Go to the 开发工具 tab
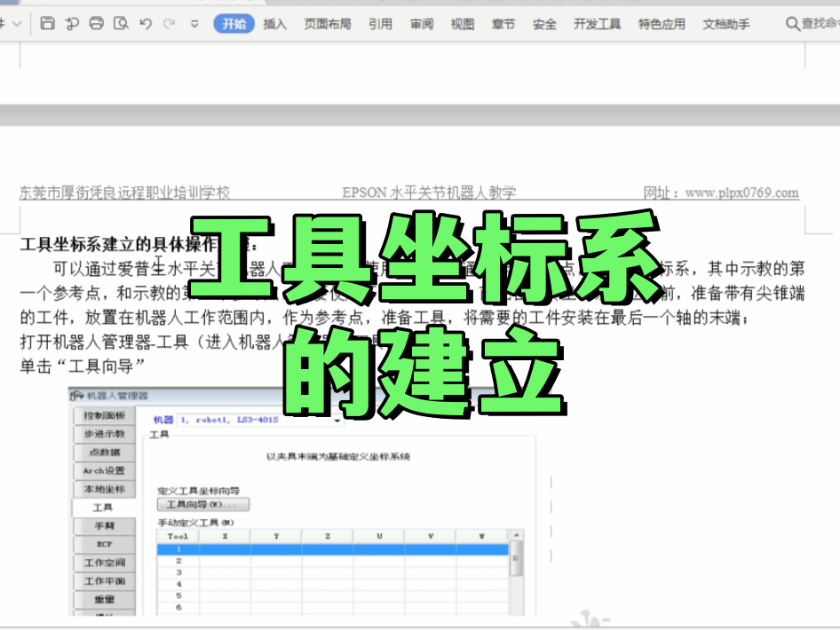 [x=598, y=24]
